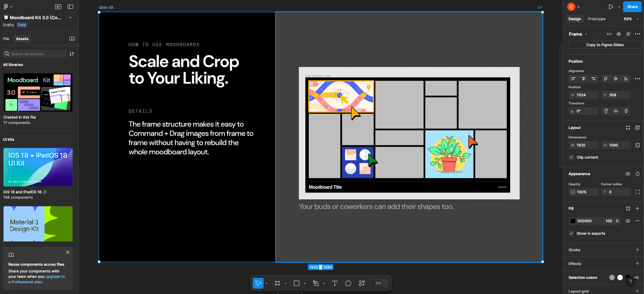
Task: Open the team library book icon
Action: (72, 39)
